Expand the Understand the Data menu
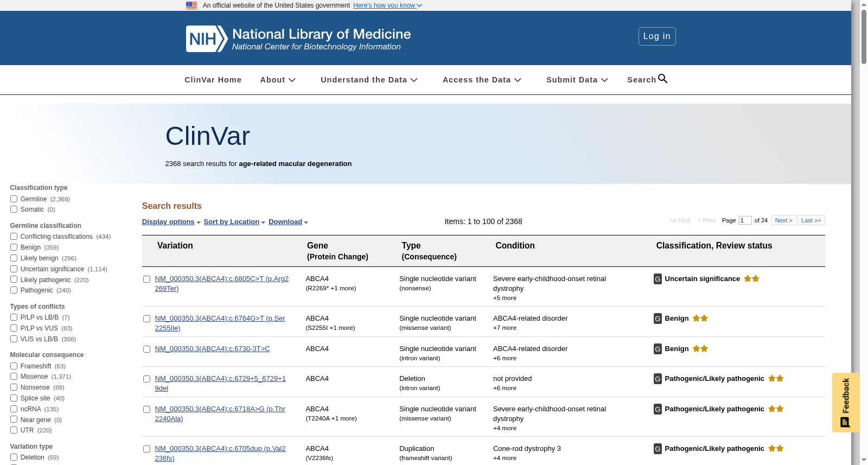868x465 pixels. [x=369, y=80]
